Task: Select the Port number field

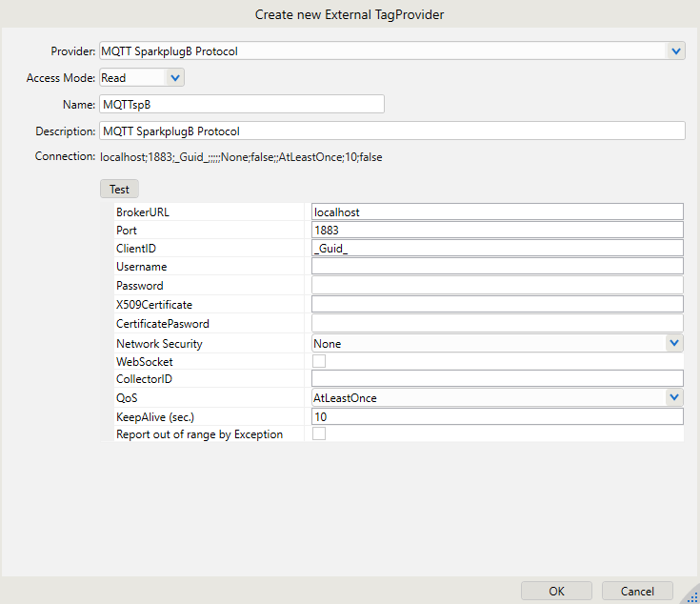Action: click(x=497, y=230)
